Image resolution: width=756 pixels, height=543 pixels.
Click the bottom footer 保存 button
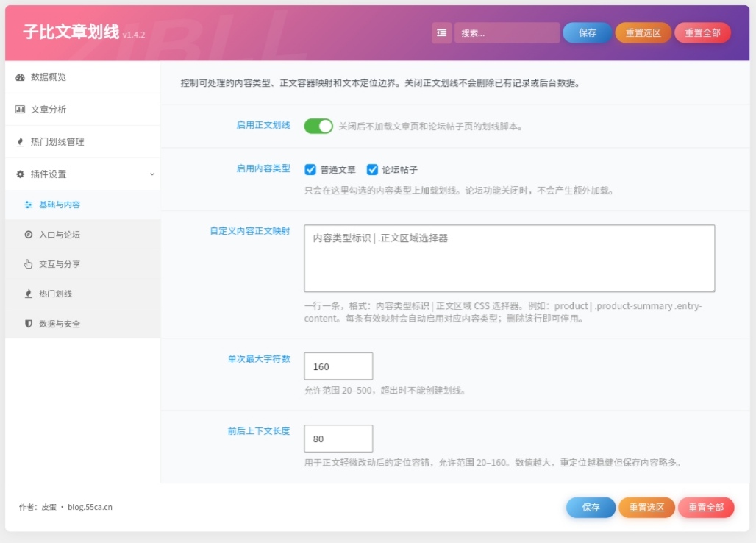point(591,507)
